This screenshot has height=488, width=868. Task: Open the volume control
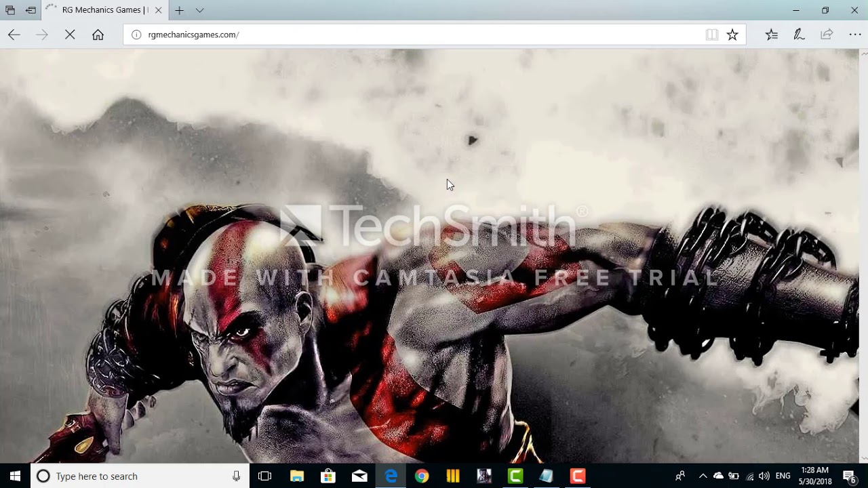click(764, 476)
